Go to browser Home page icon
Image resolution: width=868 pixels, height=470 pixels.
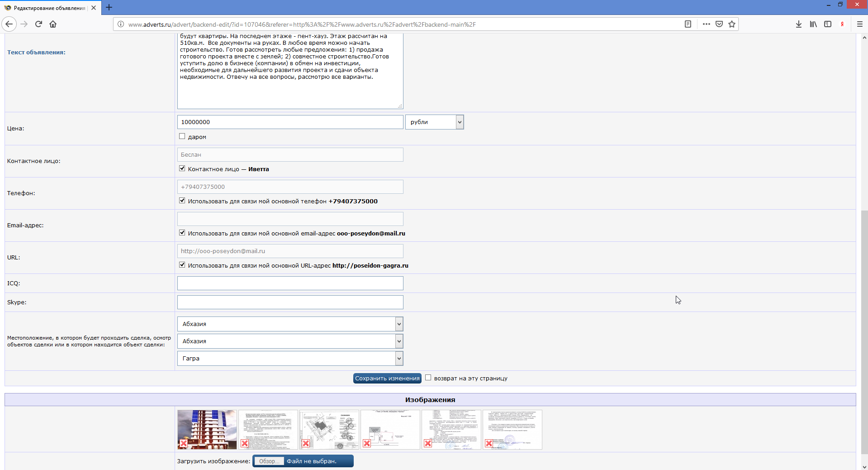point(53,24)
